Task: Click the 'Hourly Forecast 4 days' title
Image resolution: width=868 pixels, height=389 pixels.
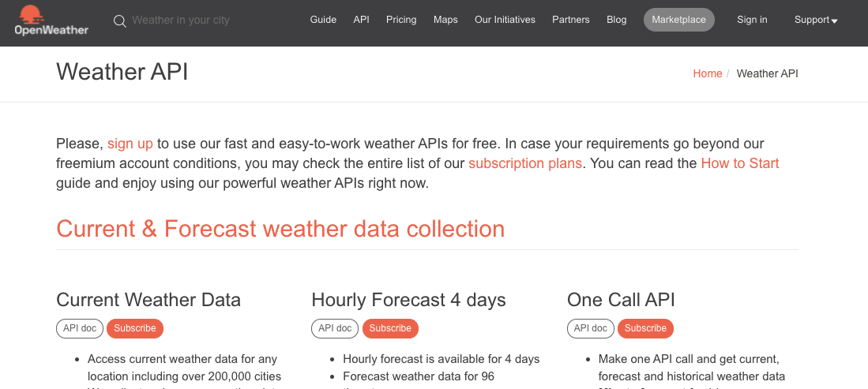Action: (408, 299)
